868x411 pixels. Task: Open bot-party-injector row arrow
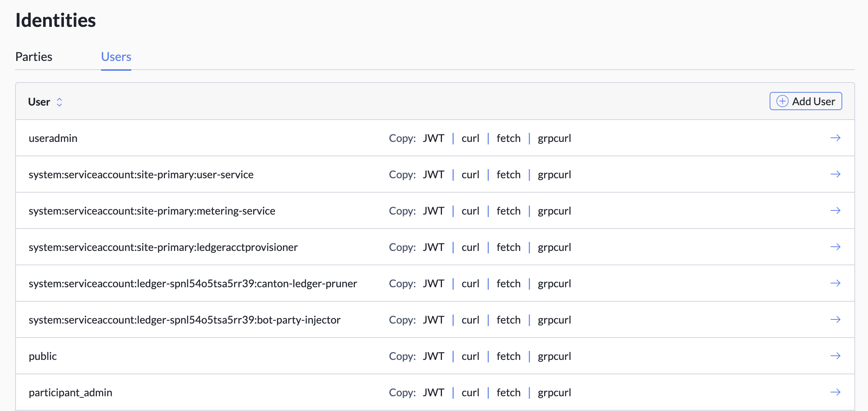click(835, 320)
